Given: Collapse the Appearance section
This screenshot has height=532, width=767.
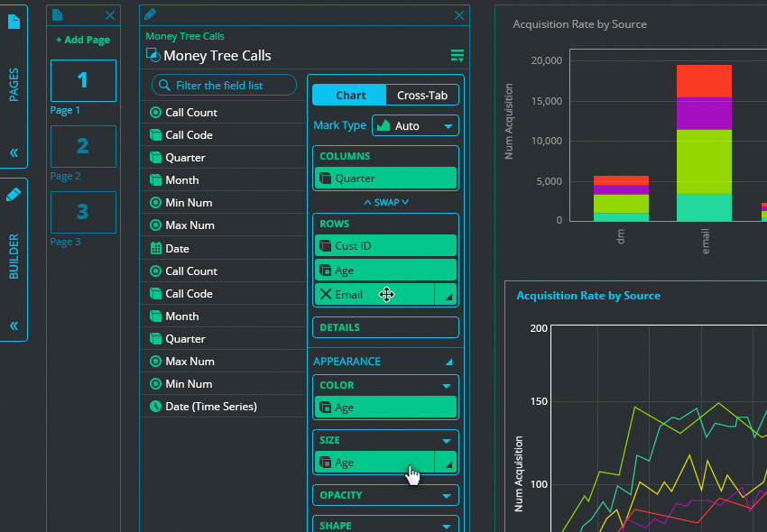Looking at the screenshot, I should [449, 362].
